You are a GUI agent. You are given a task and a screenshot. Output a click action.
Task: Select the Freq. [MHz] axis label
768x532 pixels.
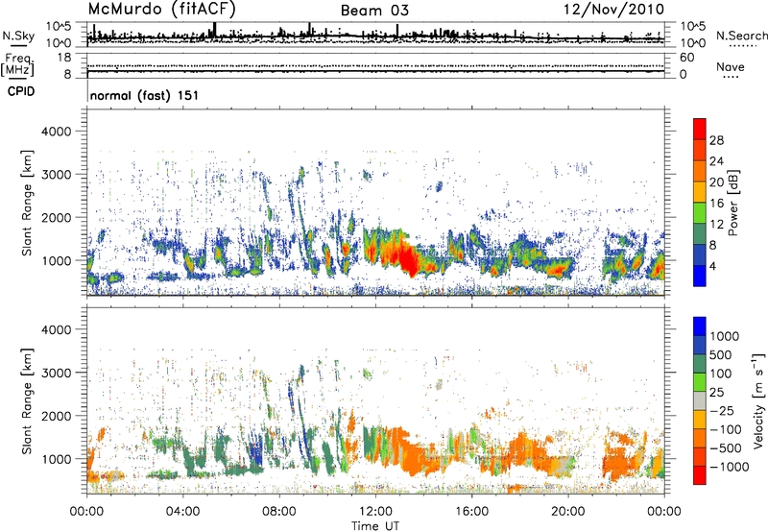tap(17, 64)
